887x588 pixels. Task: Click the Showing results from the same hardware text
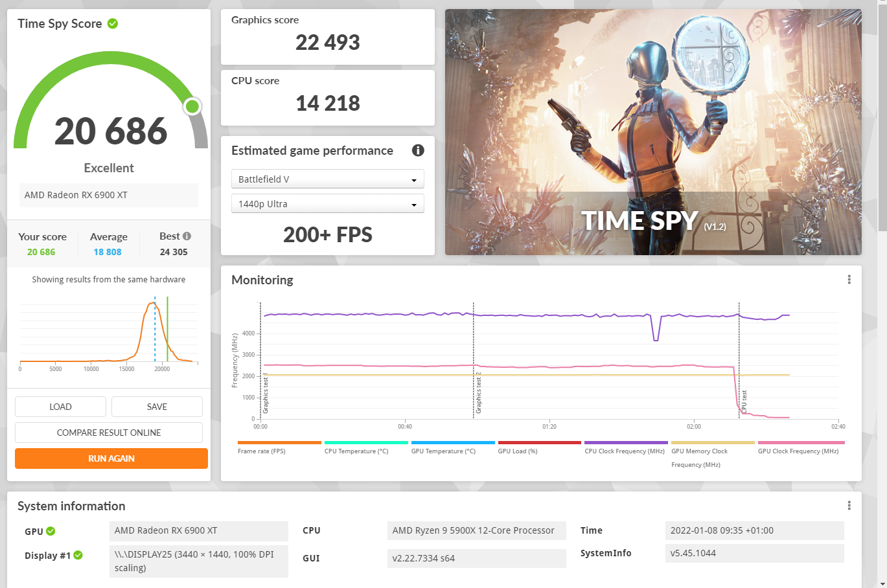pyautogui.click(x=109, y=280)
